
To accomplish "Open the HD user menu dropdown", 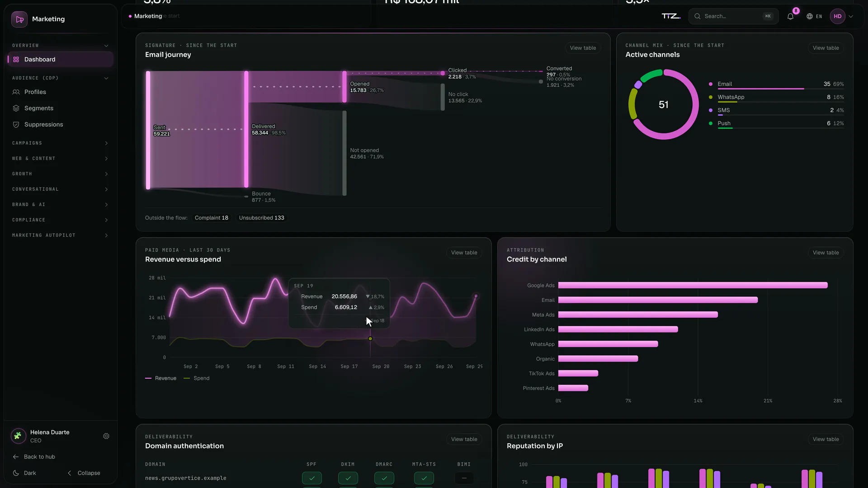I will pos(842,16).
